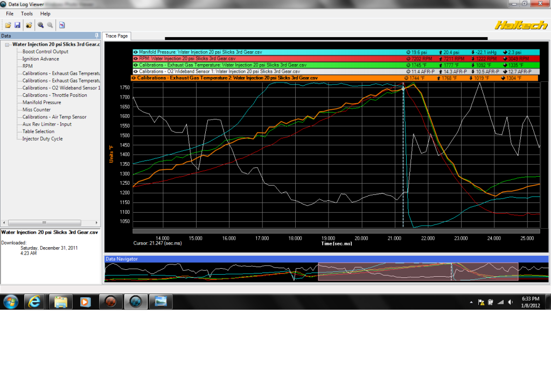The width and height of the screenshot is (551, 392).
Task: Zoom in with the magnifier plus icon
Action: pos(41,25)
